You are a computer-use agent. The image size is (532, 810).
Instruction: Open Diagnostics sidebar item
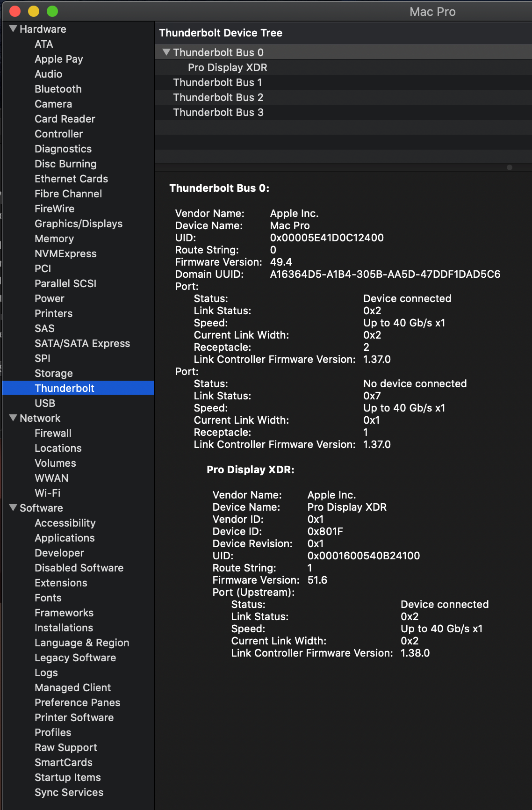(63, 149)
